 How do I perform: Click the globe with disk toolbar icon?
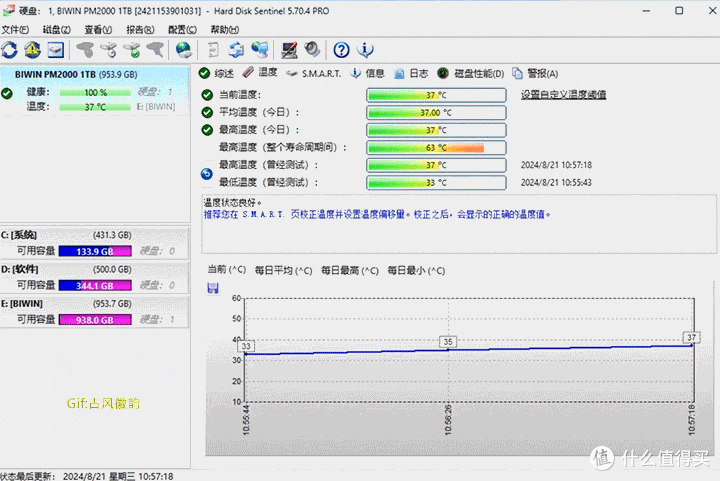coord(184,50)
